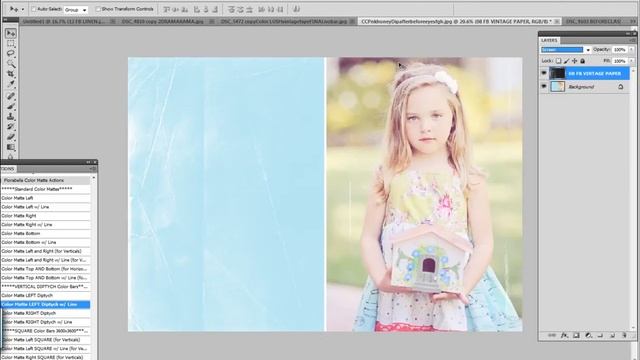Image resolution: width=640 pixels, height=360 pixels.
Task: Run Color Matte LEFT Diptych w/ Line action
Action: coord(45,304)
